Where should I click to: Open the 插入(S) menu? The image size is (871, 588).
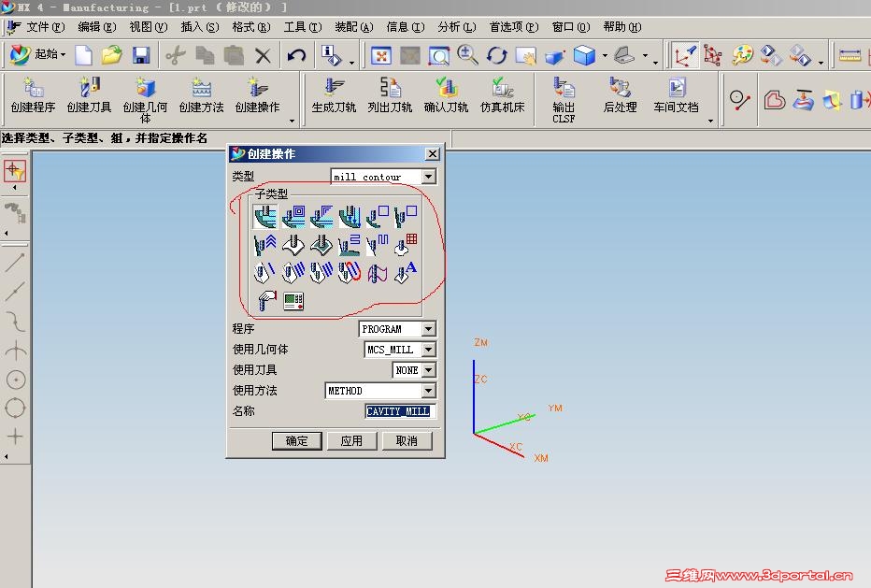coord(199,27)
